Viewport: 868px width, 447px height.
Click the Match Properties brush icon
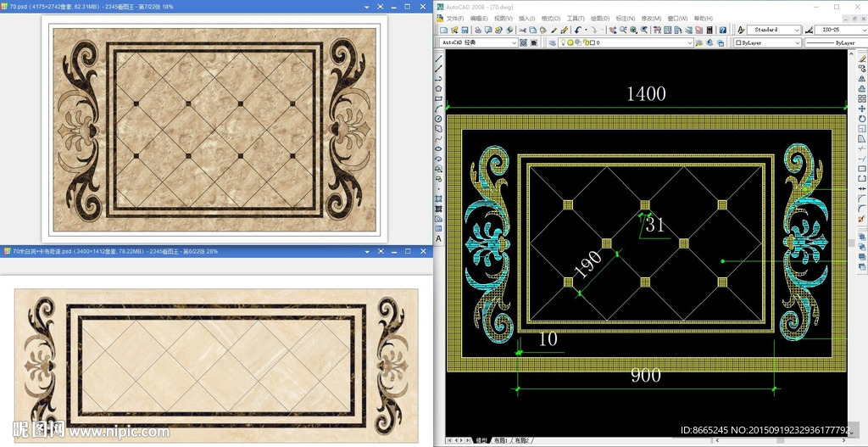coord(554,30)
